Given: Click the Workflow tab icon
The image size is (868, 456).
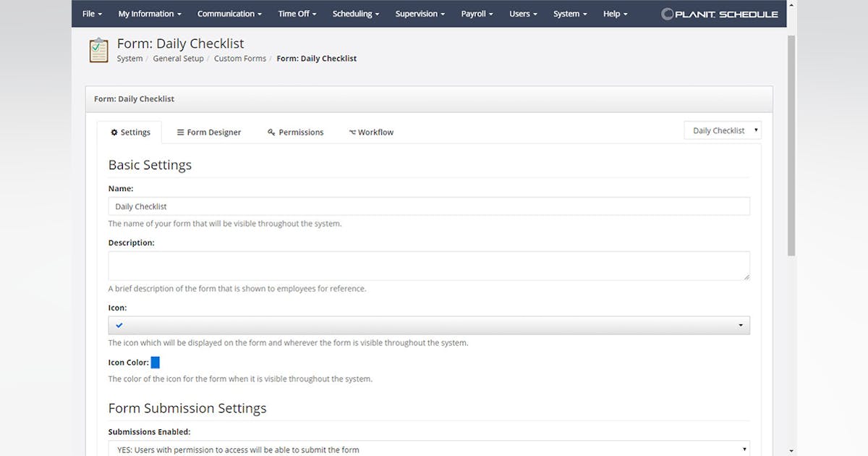Looking at the screenshot, I should click(353, 132).
